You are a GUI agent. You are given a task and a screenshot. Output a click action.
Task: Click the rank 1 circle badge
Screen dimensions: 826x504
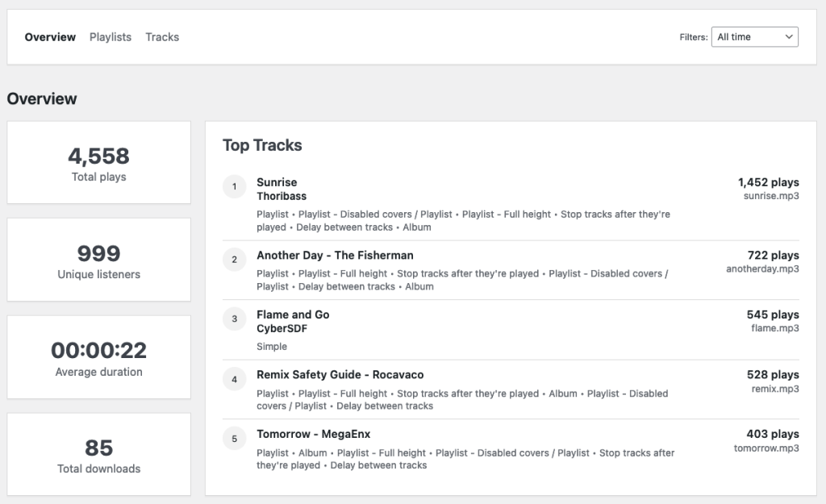tap(235, 186)
